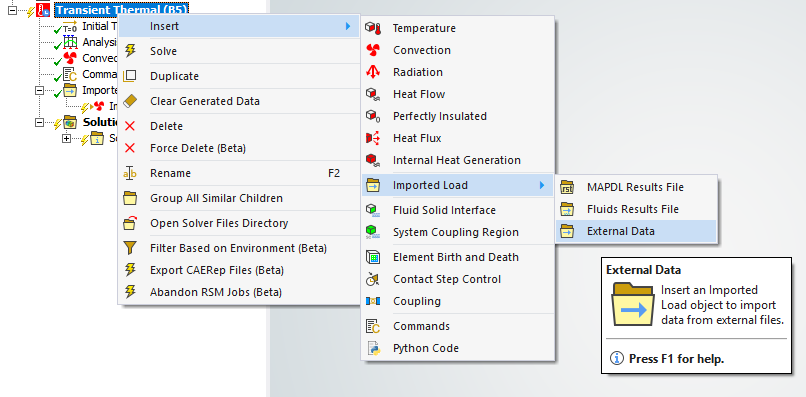
Task: Click the Coupling icon
Action: pos(373,301)
